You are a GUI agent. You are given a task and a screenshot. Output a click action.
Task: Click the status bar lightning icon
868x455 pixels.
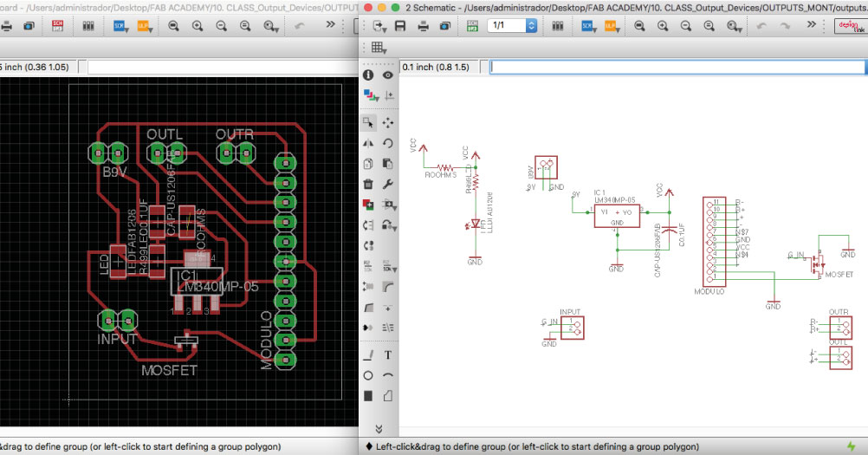[x=852, y=446]
